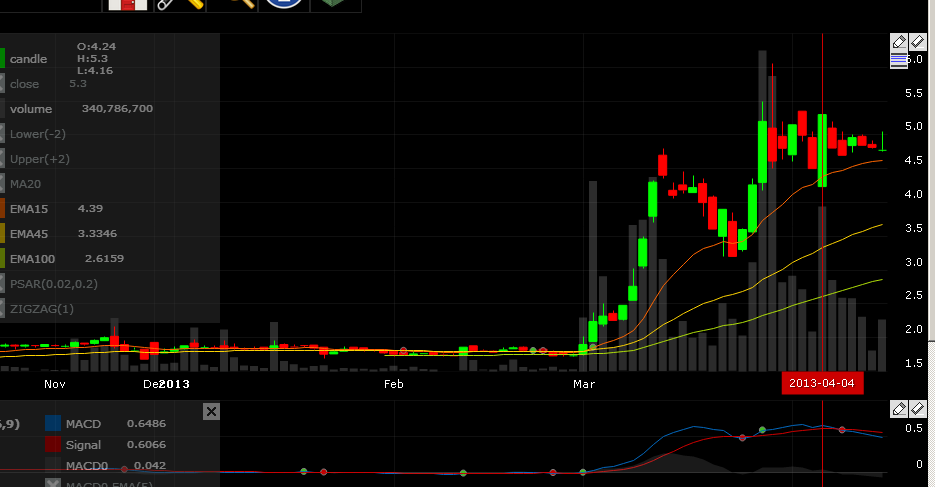Screen dimensions: 935x487
Task: Click the high price H:5.3
Action: [x=92, y=58]
